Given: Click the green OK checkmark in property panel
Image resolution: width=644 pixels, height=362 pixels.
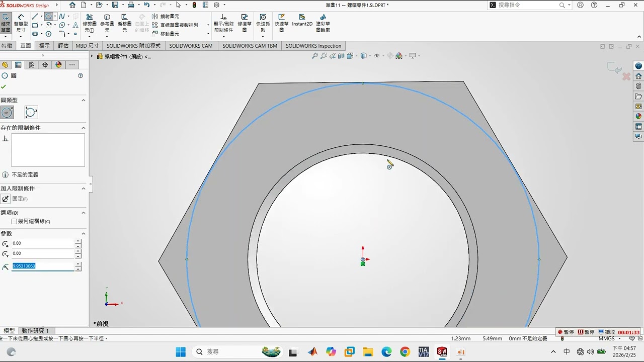Looking at the screenshot, I should [x=4, y=86].
